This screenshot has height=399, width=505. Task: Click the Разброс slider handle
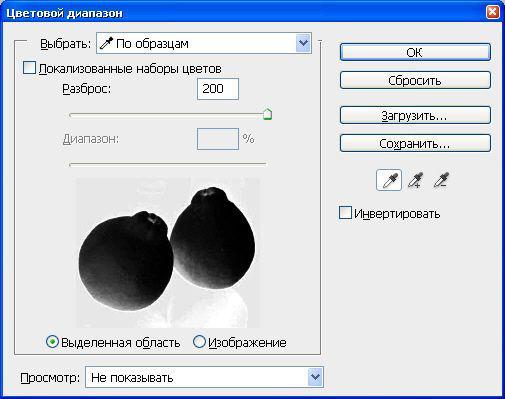(267, 114)
